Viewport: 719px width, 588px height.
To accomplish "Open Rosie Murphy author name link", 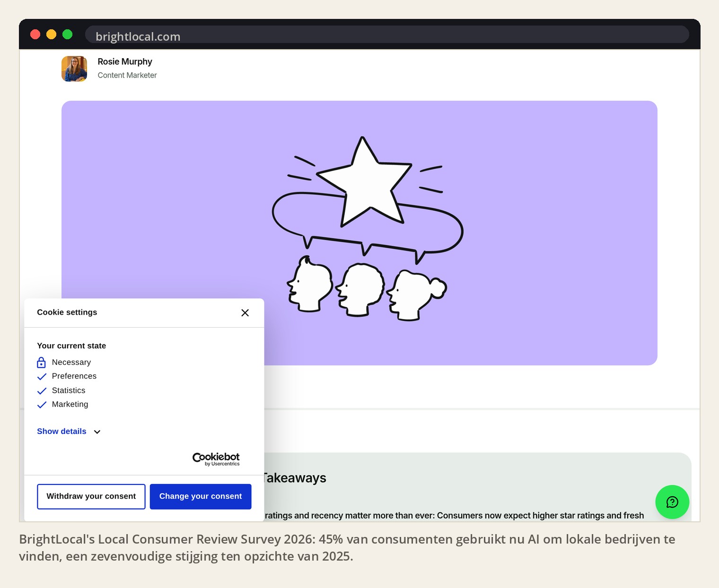I will (x=125, y=62).
